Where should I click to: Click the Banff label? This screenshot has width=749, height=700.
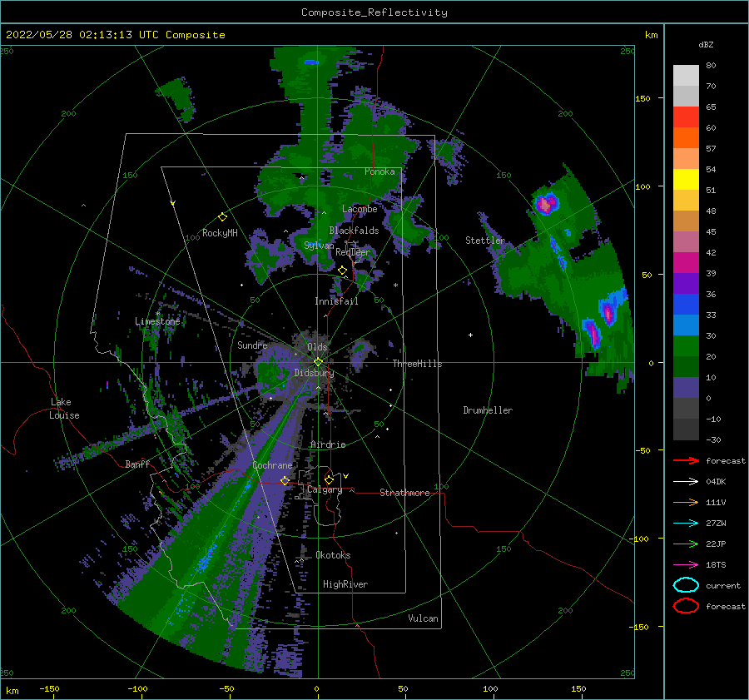[x=137, y=464]
